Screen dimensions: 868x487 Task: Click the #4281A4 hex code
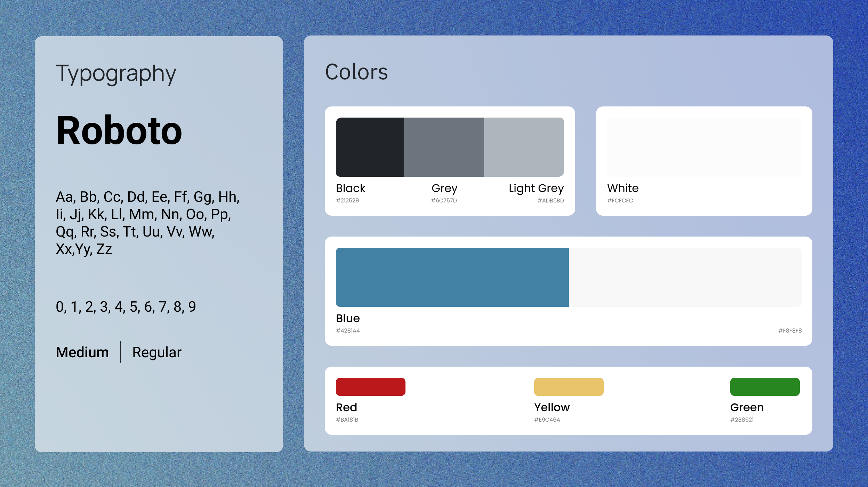tap(348, 330)
